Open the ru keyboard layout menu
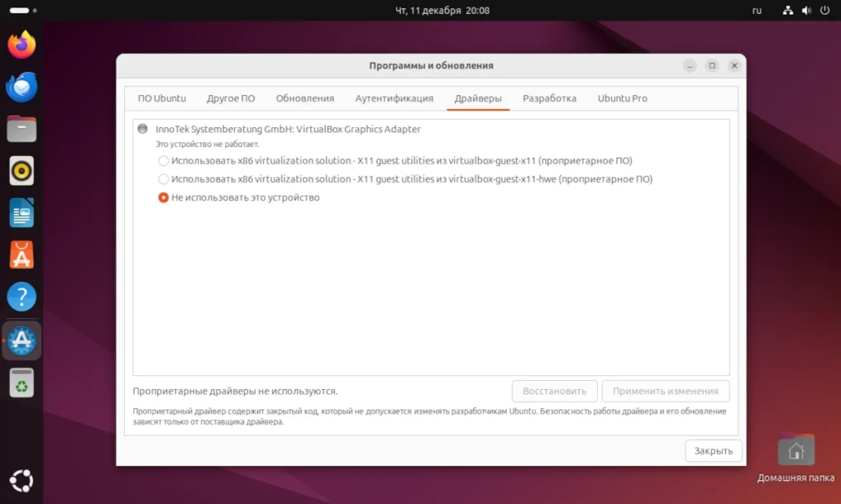The image size is (841, 504). tap(756, 10)
